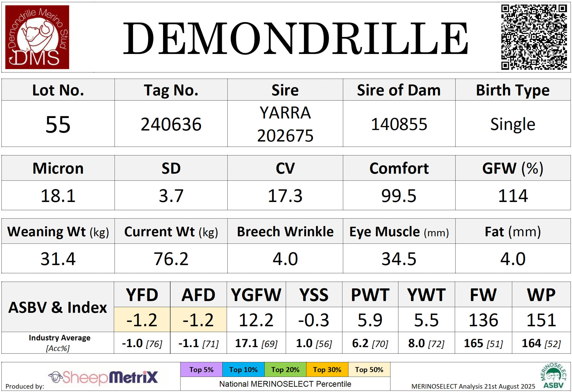The image size is (572, 392).
Task: Click the highlighted YFD value -1.2
Action: click(142, 320)
